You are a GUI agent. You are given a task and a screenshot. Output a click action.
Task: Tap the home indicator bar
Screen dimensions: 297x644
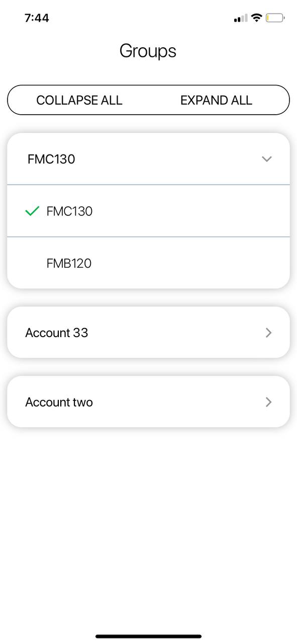coord(148,636)
